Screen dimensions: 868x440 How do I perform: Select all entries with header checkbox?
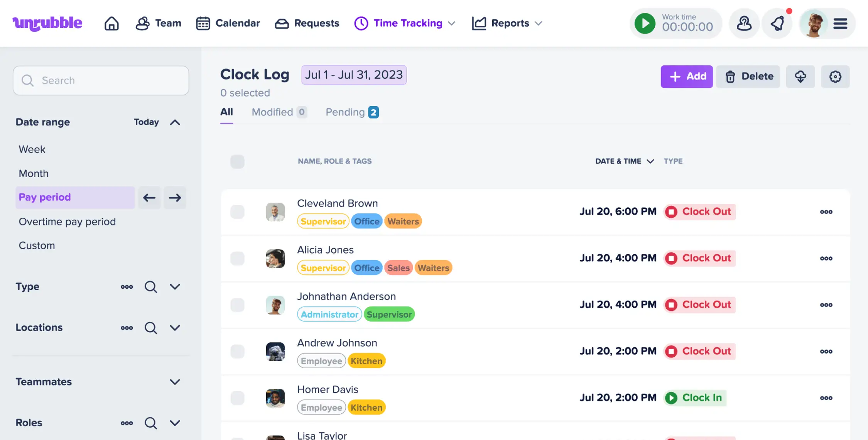point(237,162)
